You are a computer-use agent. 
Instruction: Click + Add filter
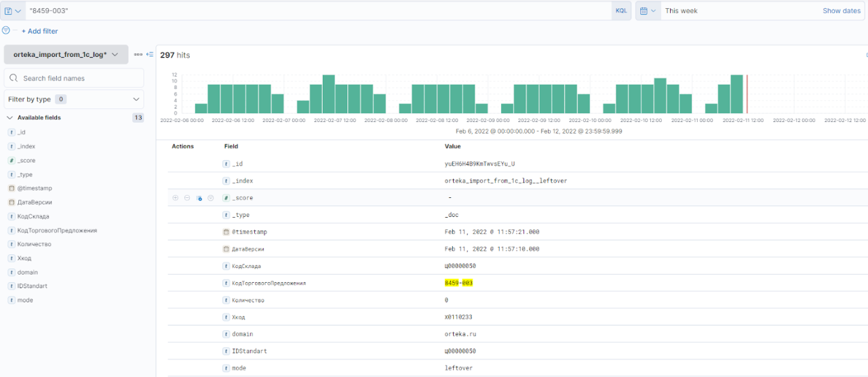tap(39, 31)
